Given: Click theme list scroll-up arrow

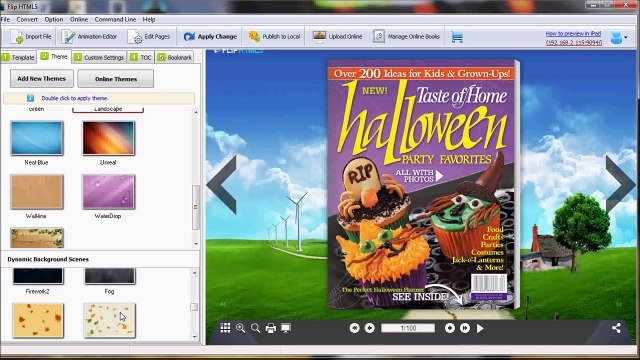Looking at the screenshot, I should pos(196,112).
